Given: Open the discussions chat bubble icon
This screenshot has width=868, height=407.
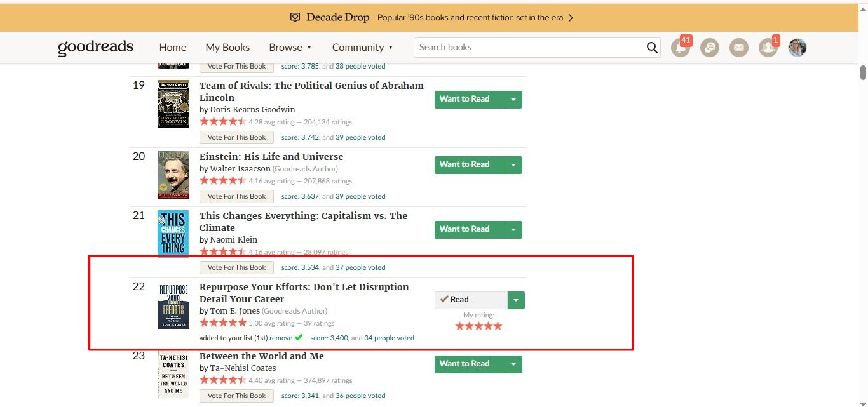Looking at the screenshot, I should (710, 48).
